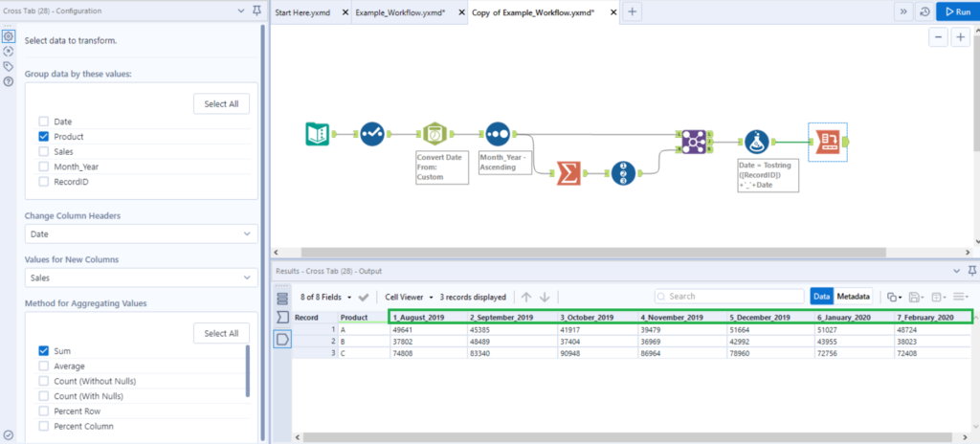Open Change Column Headers dropdown
The width and height of the screenshot is (980, 444).
(141, 233)
